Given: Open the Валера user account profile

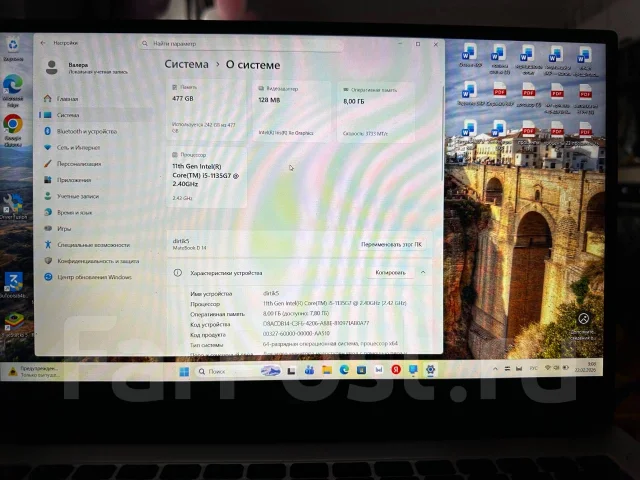Looking at the screenshot, I should click(87, 68).
